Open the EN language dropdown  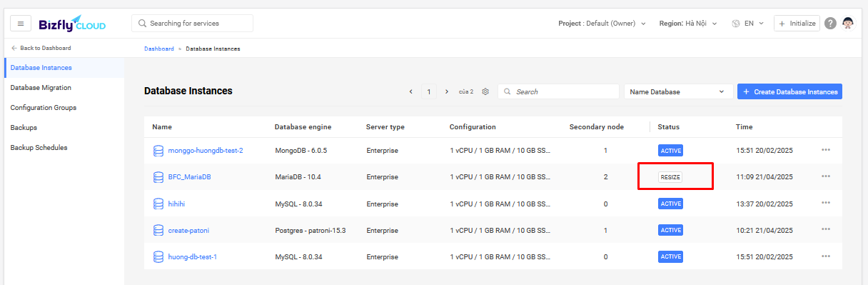click(754, 24)
